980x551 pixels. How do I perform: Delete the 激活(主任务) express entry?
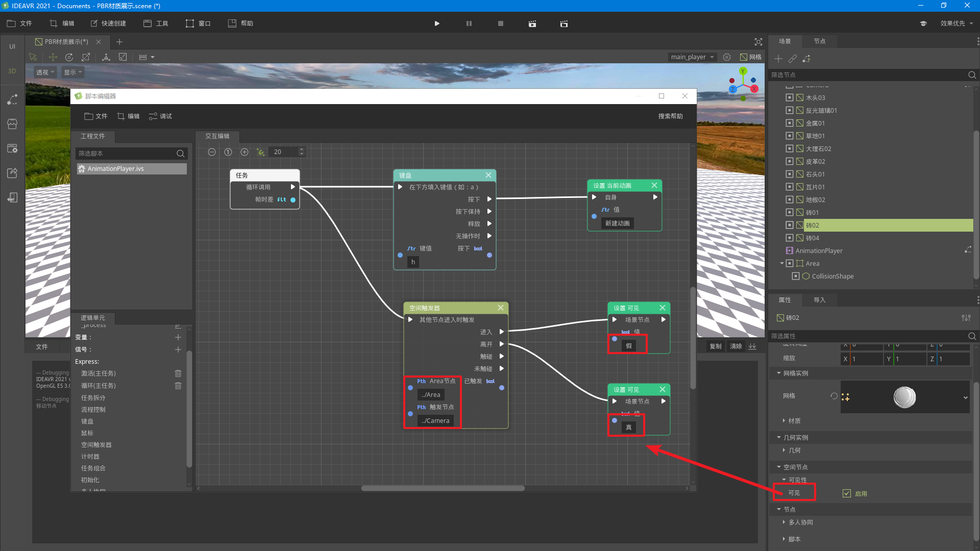[x=178, y=373]
